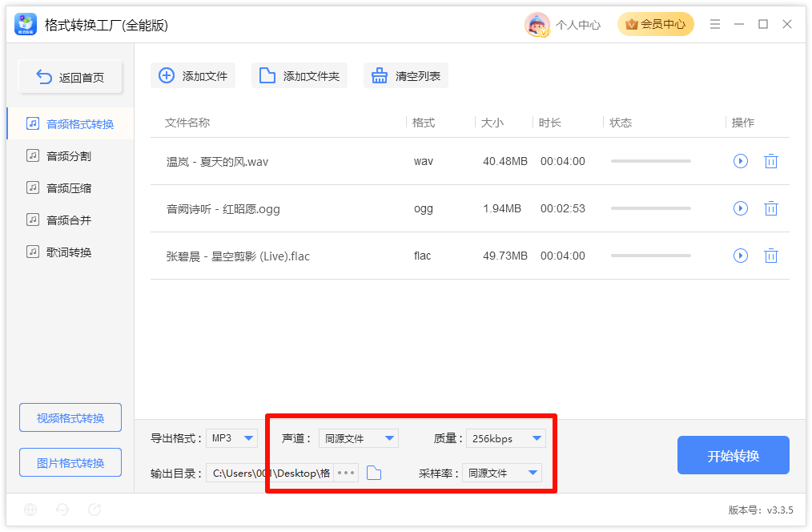This screenshot has width=812, height=532.
Task: Select the file name 温岚 - 夏天的风.wav
Action: coord(217,162)
